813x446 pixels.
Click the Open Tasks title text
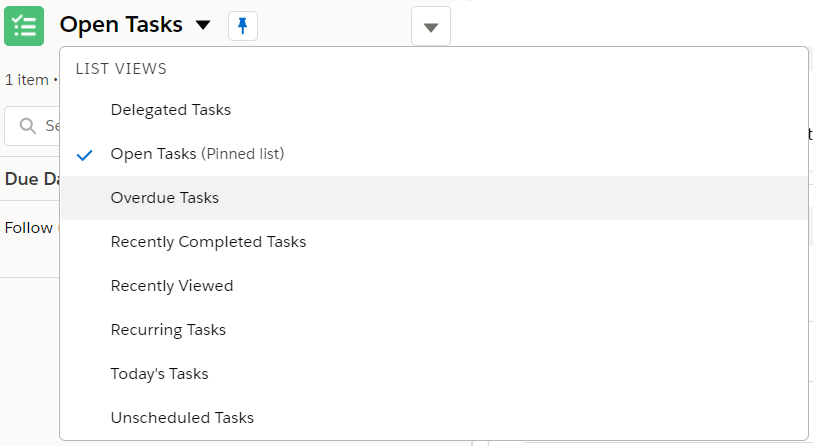click(x=121, y=25)
